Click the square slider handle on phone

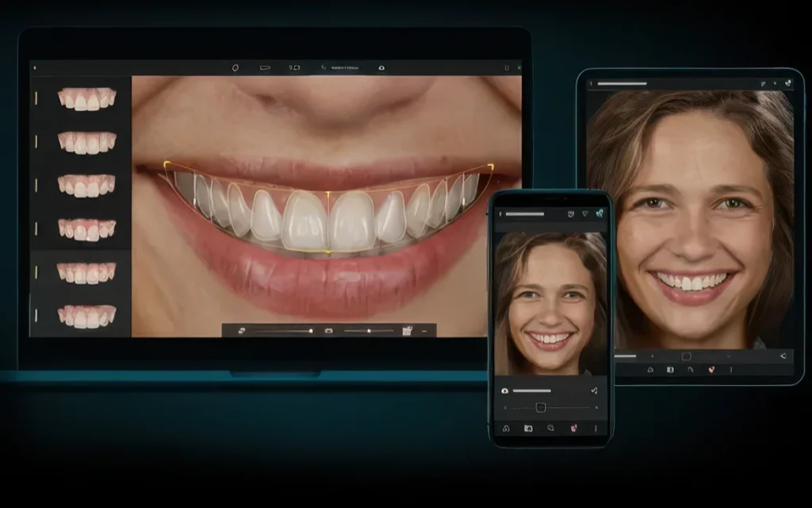[540, 407]
